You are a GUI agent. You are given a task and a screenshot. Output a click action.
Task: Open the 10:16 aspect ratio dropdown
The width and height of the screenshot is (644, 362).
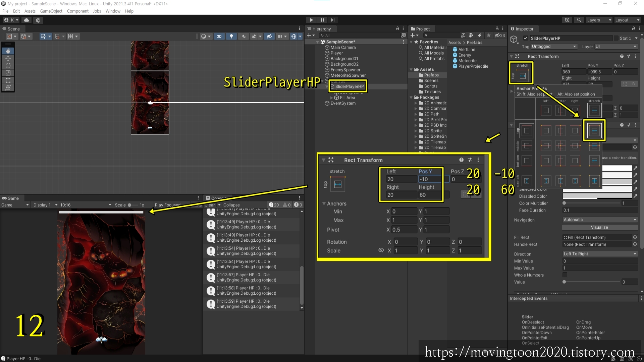pos(86,205)
